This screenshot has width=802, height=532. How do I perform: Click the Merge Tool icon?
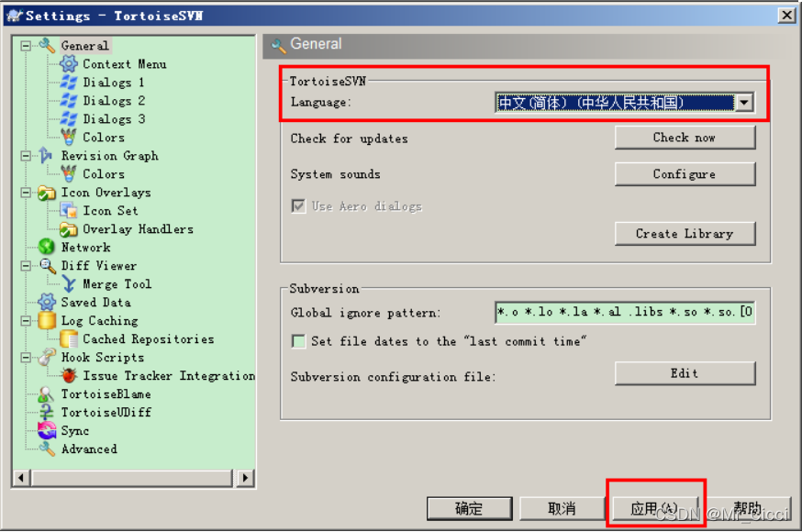pos(69,284)
